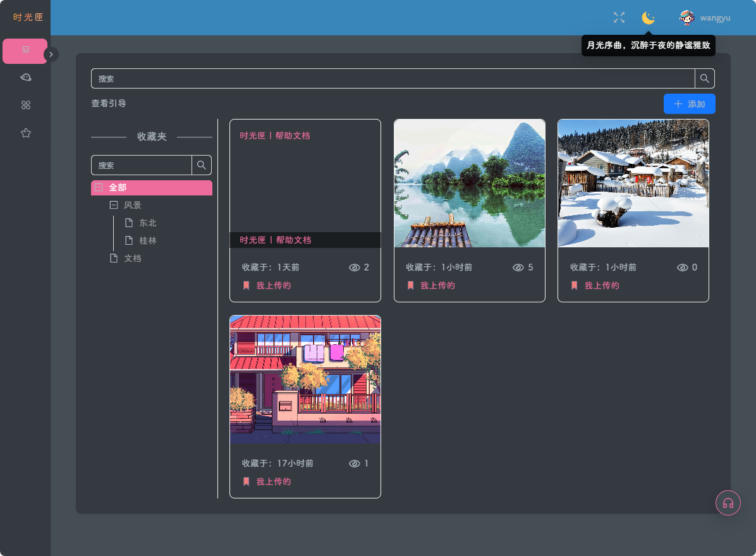Select the highlighted pink sidebar item

pyautogui.click(x=25, y=51)
